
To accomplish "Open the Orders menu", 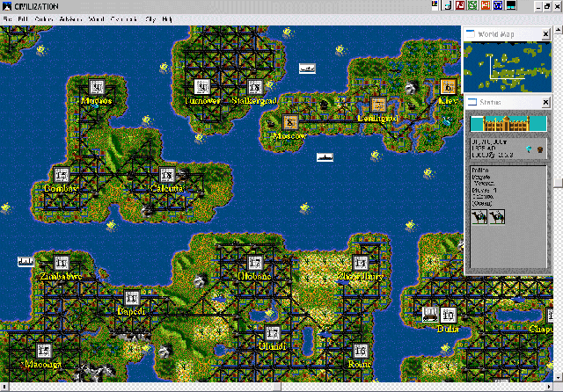I will point(44,19).
